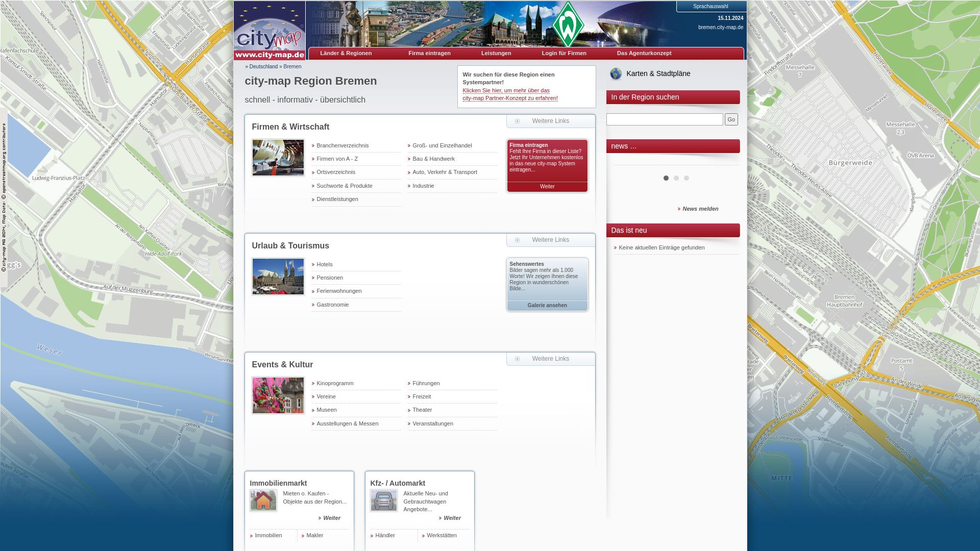Open the Hotels link
Viewport: 980px width, 551px height.
[x=325, y=264]
